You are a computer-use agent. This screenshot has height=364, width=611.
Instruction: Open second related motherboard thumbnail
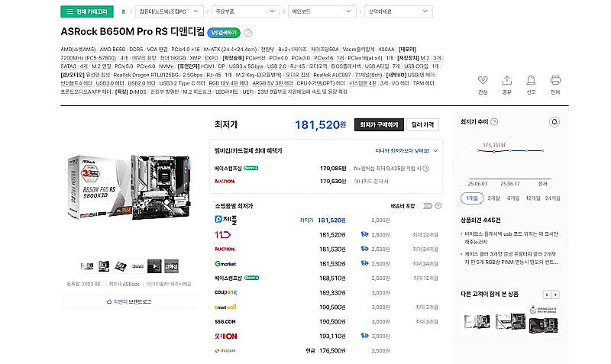pos(510,321)
